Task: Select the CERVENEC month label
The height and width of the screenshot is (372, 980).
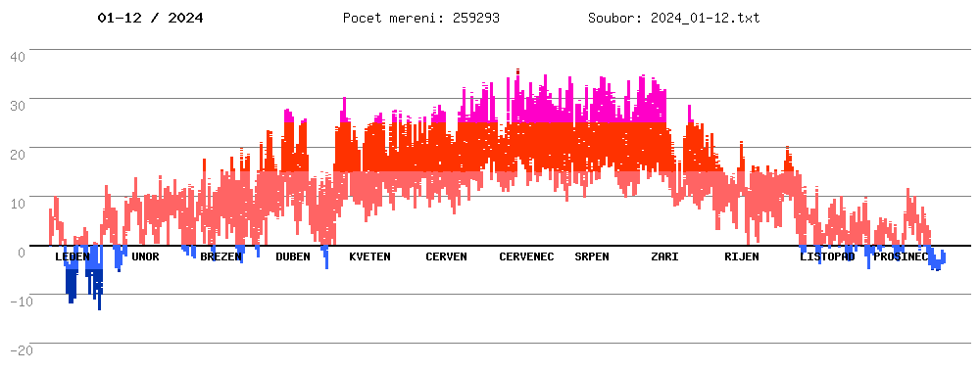Action: (526, 256)
